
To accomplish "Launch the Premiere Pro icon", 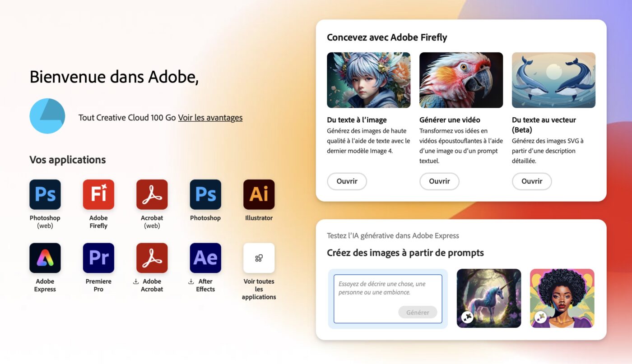I will point(98,258).
